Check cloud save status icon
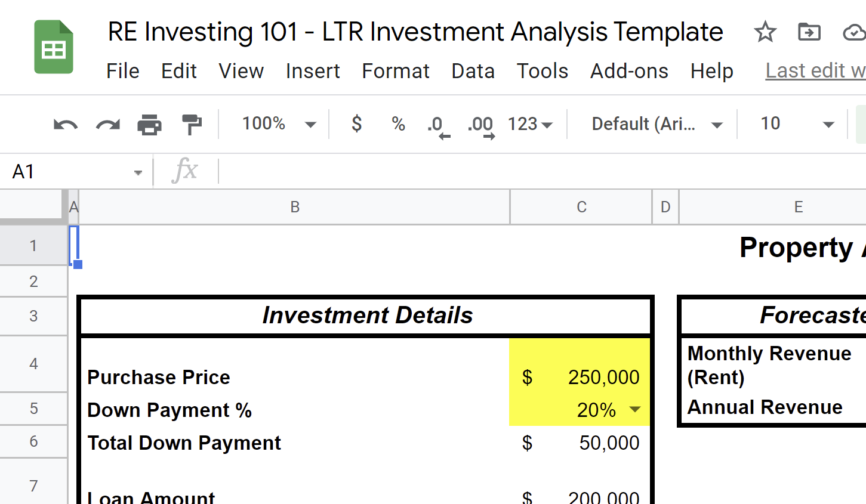 [x=855, y=32]
